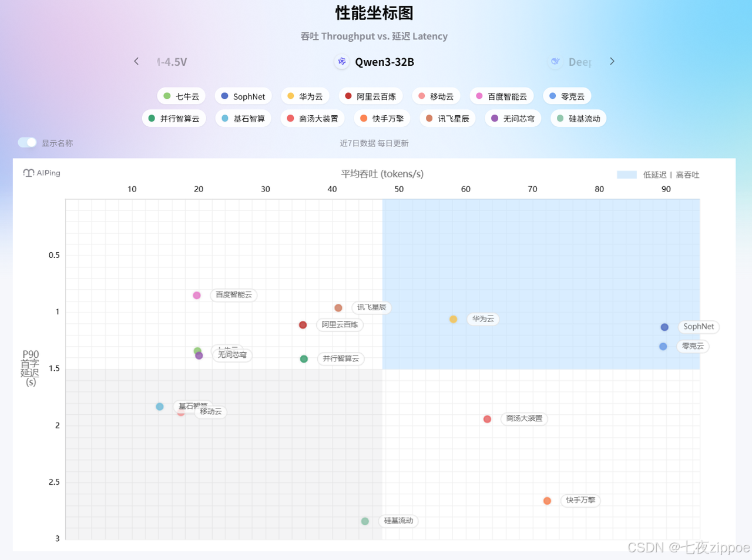Image resolution: width=752 pixels, height=560 pixels.
Task: Click the blue 零克云 data point
Action: pos(663,347)
